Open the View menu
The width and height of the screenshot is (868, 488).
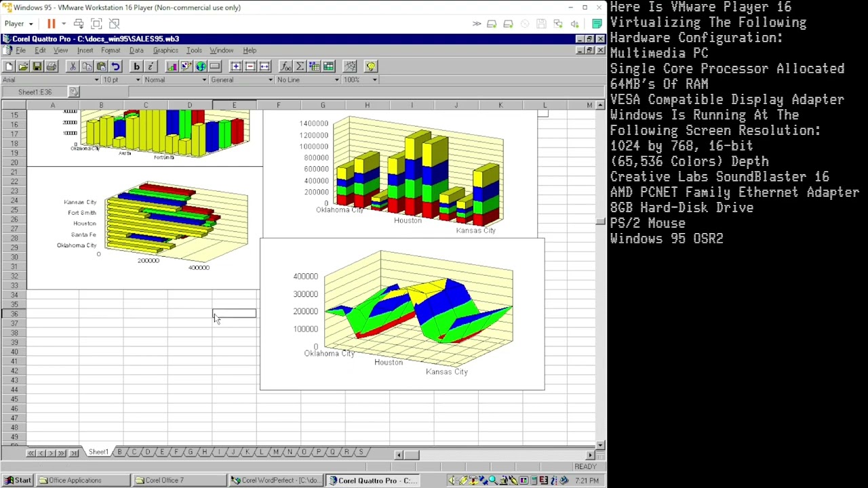tap(60, 51)
